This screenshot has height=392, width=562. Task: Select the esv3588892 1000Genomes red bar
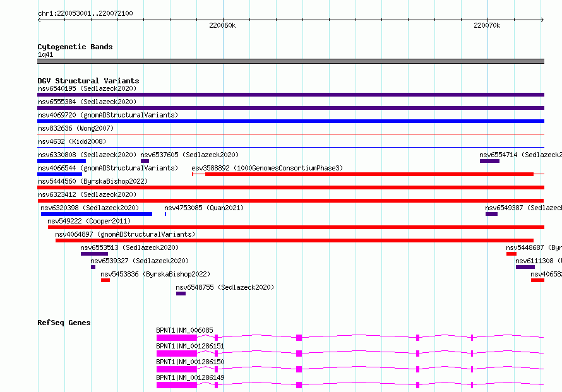click(369, 174)
